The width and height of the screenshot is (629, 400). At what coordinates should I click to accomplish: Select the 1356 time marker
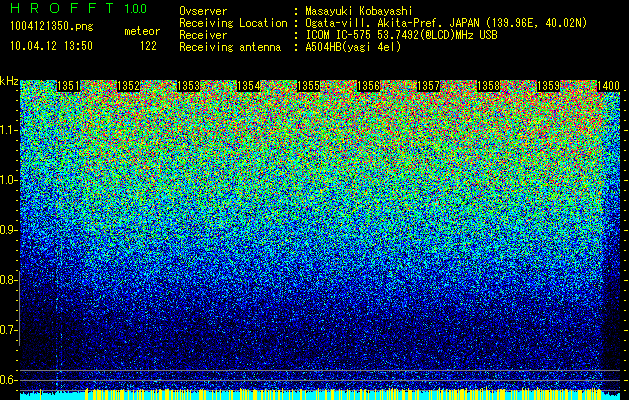click(368, 86)
